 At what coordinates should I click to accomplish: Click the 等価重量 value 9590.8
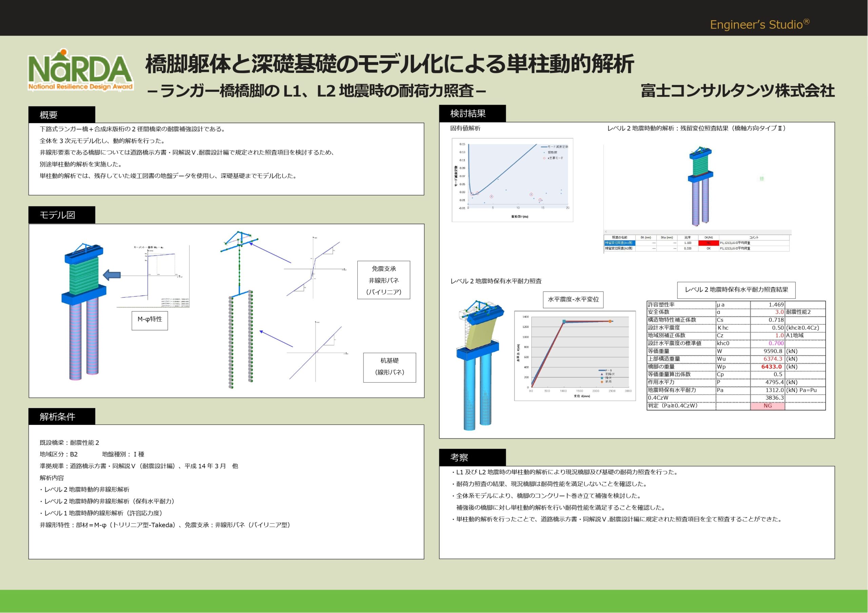pos(773,351)
